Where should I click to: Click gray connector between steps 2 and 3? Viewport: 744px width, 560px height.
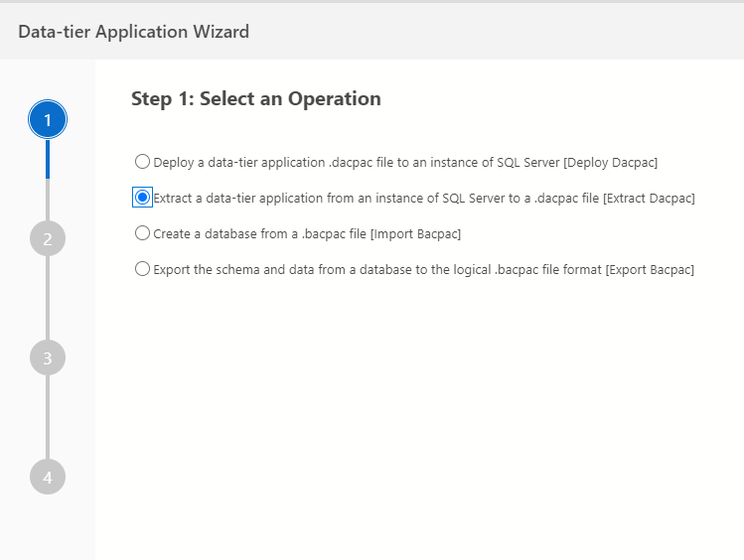48,298
